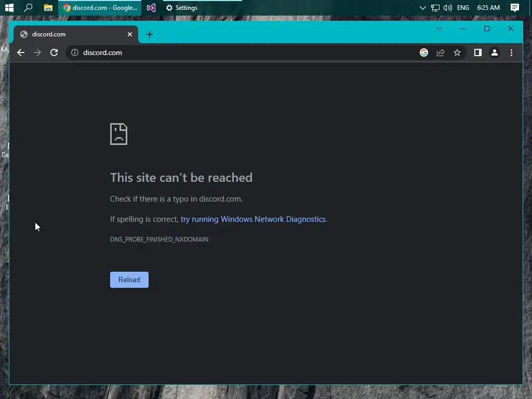The height and width of the screenshot is (399, 532).
Task: Open the volume speaker tray icon
Action: click(x=447, y=7)
